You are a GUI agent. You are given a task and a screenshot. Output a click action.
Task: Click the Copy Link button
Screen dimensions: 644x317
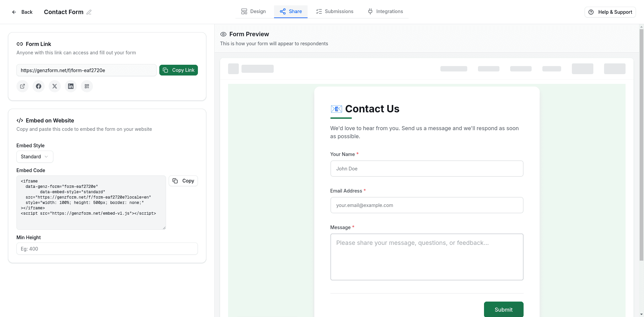tap(178, 70)
